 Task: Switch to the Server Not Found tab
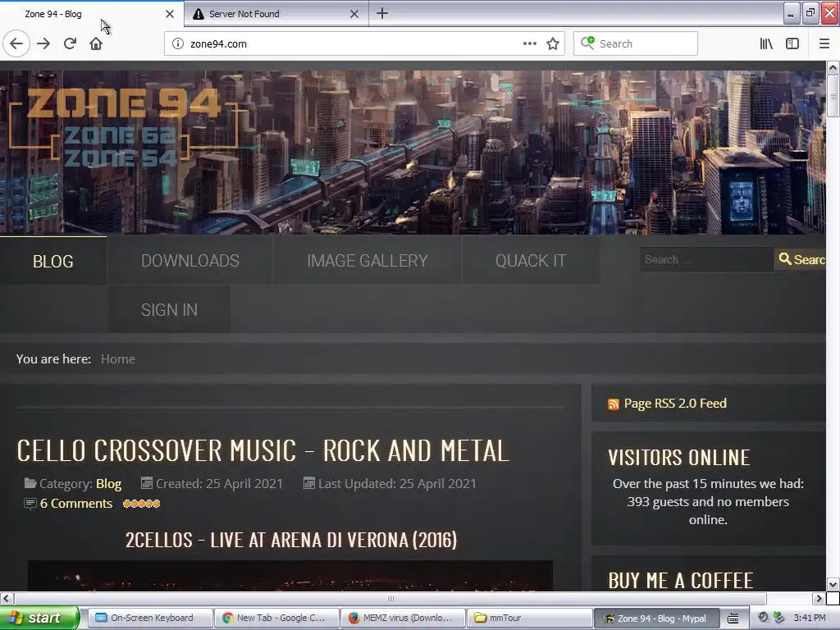click(276, 14)
